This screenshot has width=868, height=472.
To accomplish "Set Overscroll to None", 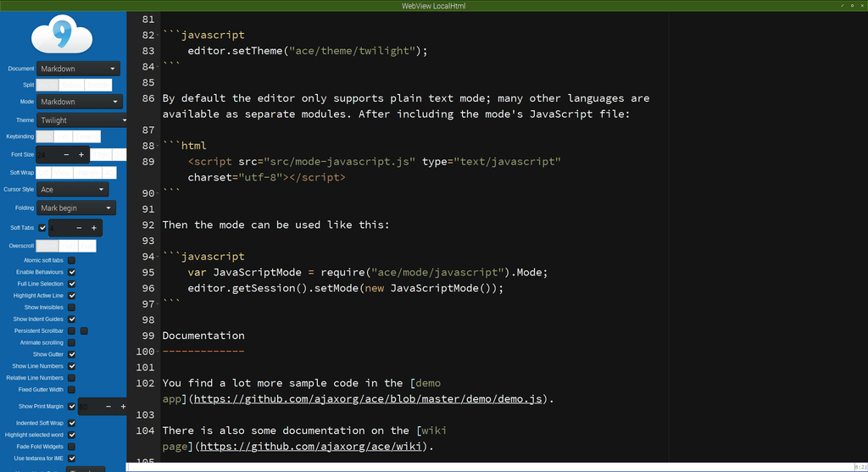I will tap(47, 246).
